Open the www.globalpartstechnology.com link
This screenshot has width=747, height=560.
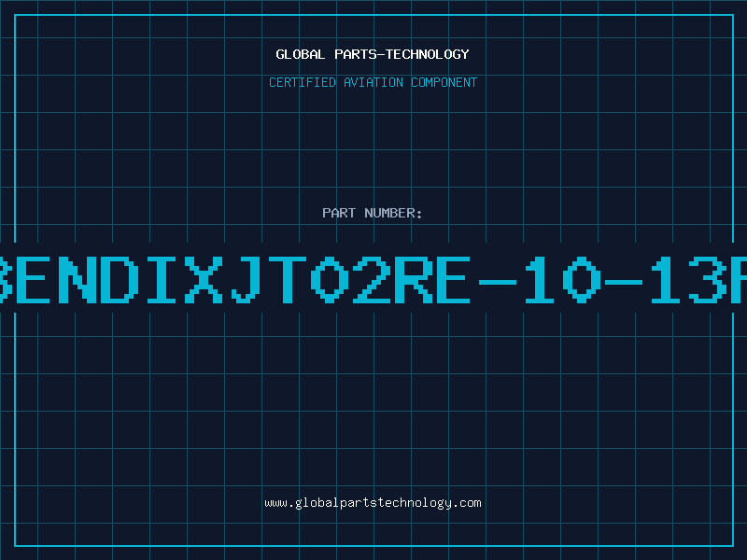pyautogui.click(x=373, y=503)
